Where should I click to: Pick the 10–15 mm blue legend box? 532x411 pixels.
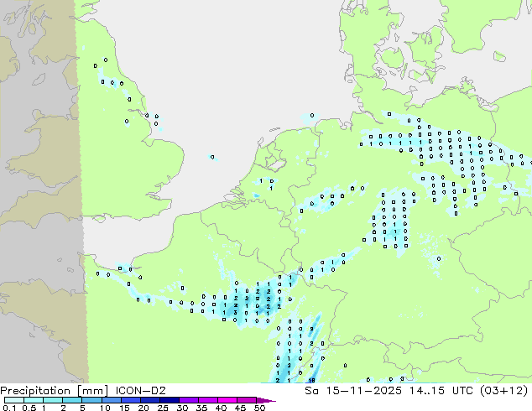pyautogui.click(x=112, y=400)
